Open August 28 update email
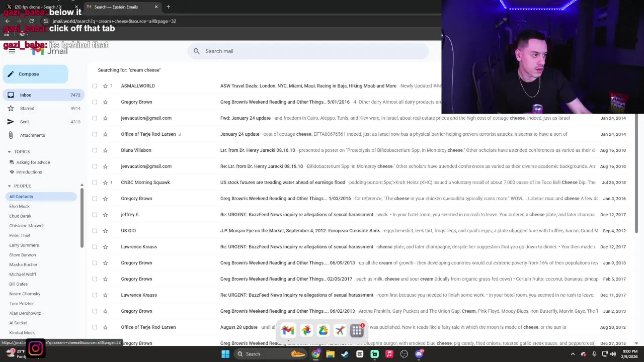Screen dimensions: 644x362 pos(238,327)
